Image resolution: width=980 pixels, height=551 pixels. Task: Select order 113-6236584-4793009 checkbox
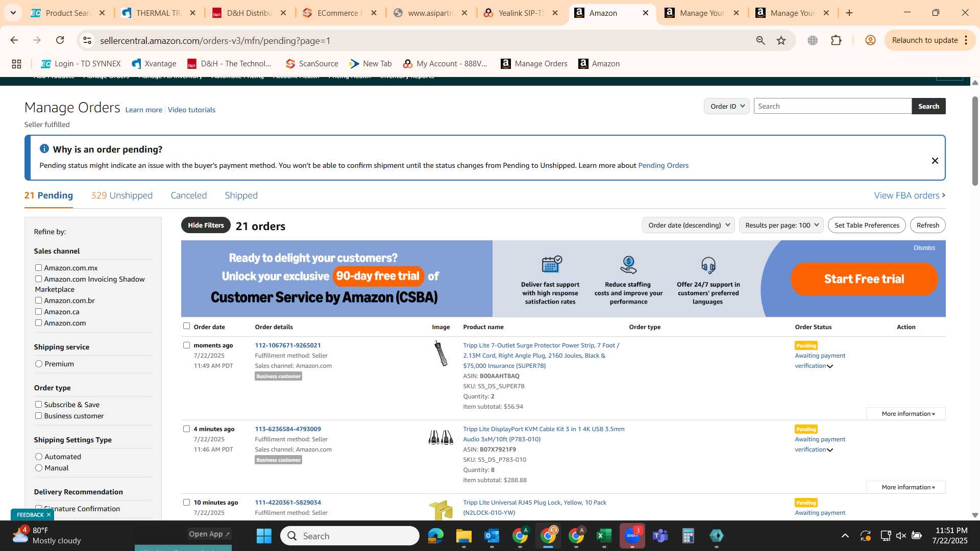pos(186,429)
